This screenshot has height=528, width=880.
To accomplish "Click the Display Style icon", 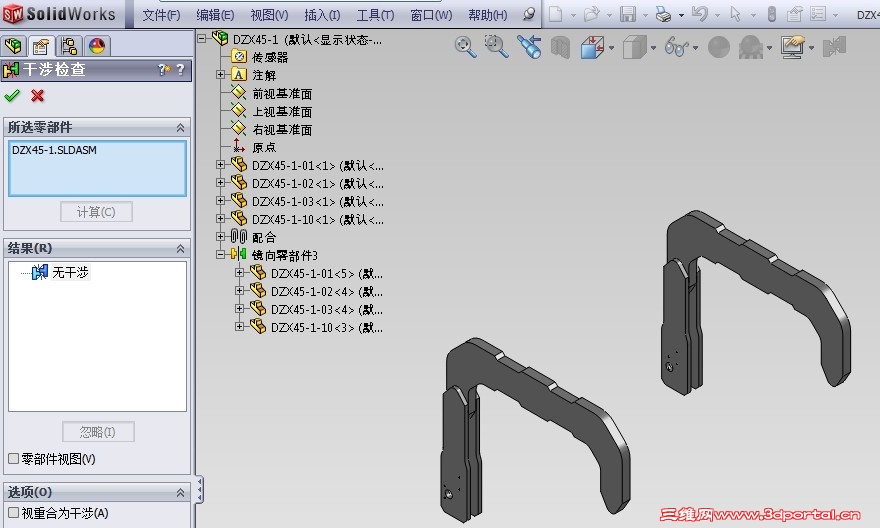I will (x=634, y=47).
